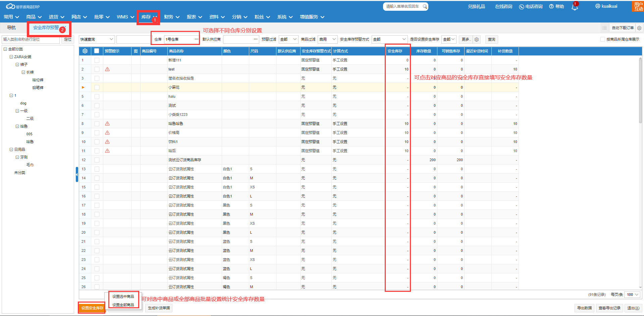The image size is (644, 316).
Task: Open the 常用 menu
Action: [11, 17]
